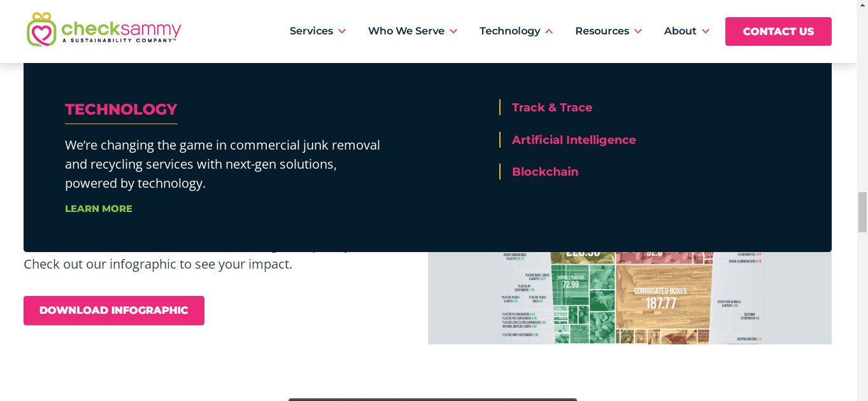Open the Artificial Intelligence link
868x401 pixels.
coord(574,140)
